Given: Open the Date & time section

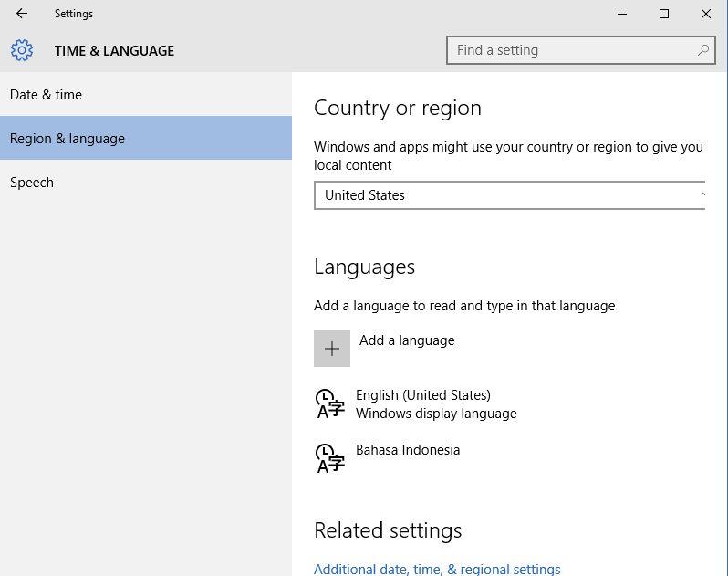Looking at the screenshot, I should [x=146, y=95].
